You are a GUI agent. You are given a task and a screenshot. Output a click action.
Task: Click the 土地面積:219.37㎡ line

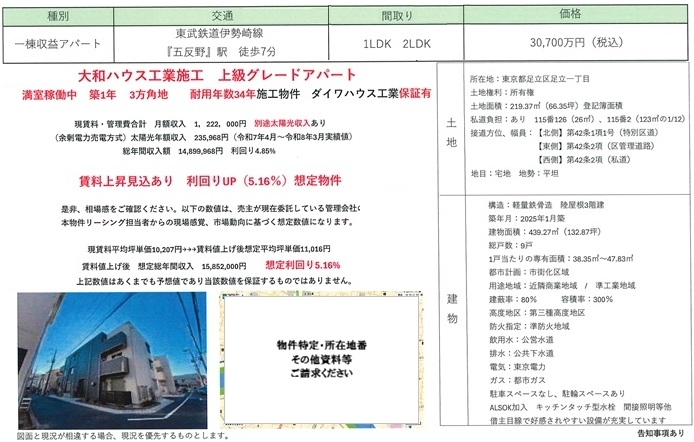coord(546,106)
